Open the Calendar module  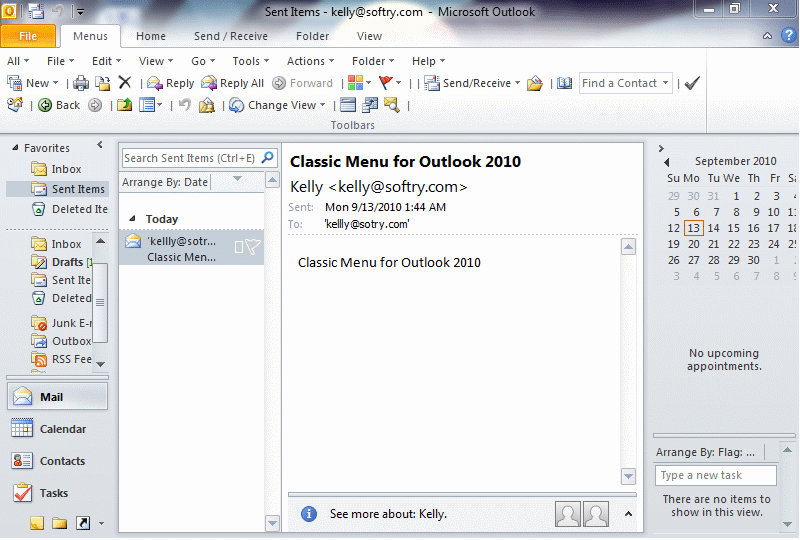point(57,429)
